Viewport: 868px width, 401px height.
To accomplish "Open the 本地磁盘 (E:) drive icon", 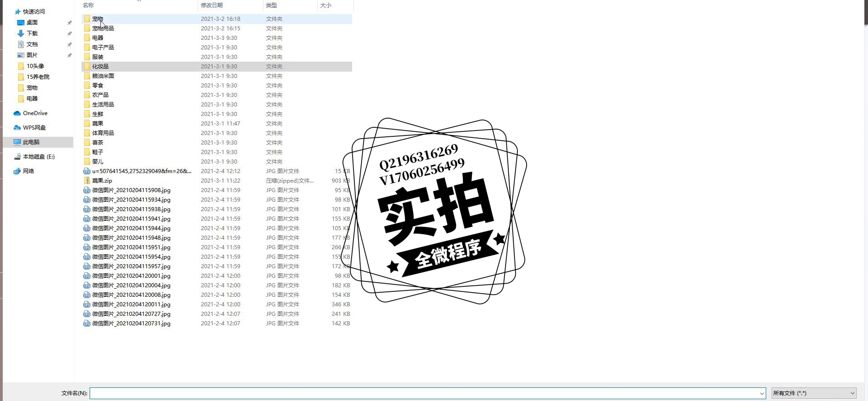I will pyautogui.click(x=17, y=157).
